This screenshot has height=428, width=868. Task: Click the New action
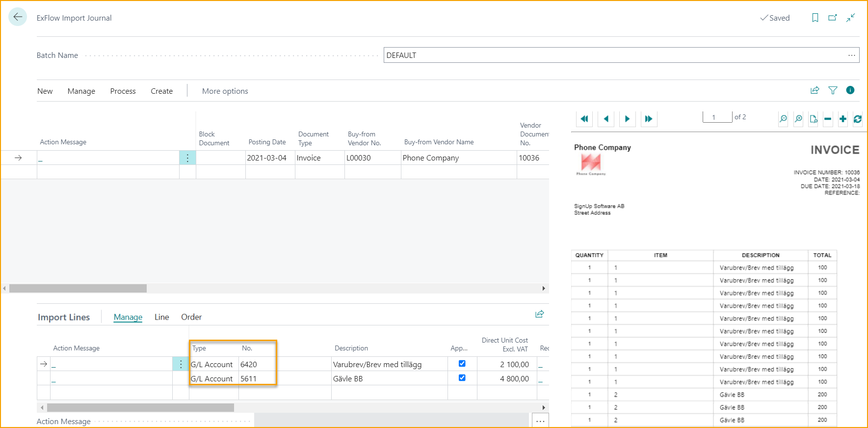tap(45, 91)
